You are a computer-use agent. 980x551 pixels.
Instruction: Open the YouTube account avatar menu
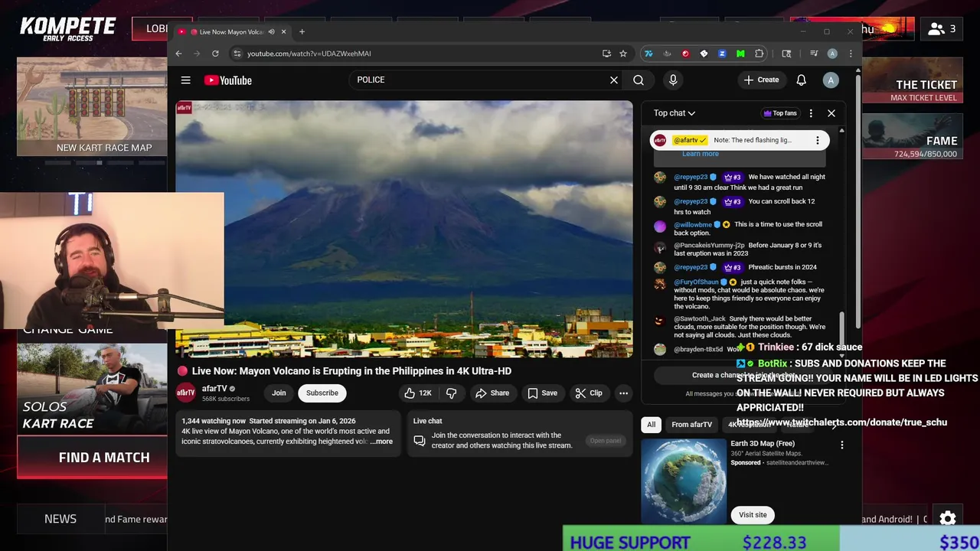pyautogui.click(x=831, y=80)
